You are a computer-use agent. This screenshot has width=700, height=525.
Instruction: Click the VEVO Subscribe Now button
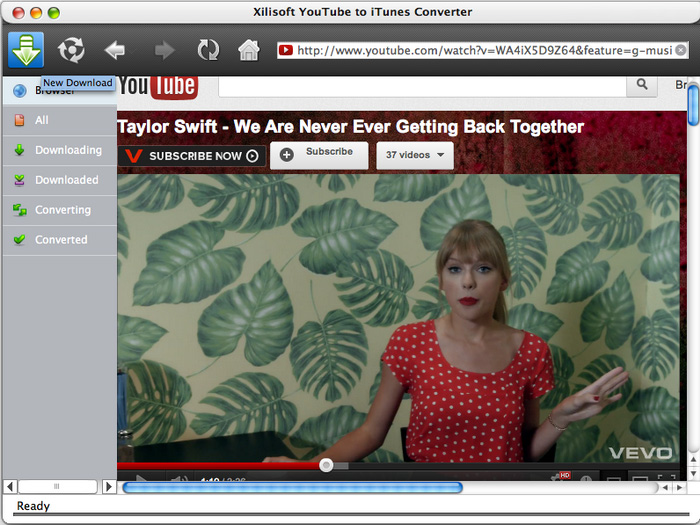coord(192,156)
